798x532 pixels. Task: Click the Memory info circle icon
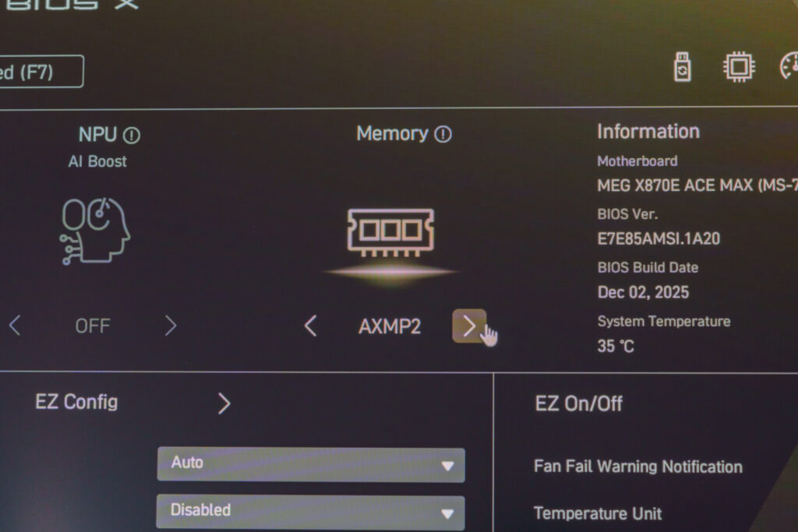coord(443,134)
